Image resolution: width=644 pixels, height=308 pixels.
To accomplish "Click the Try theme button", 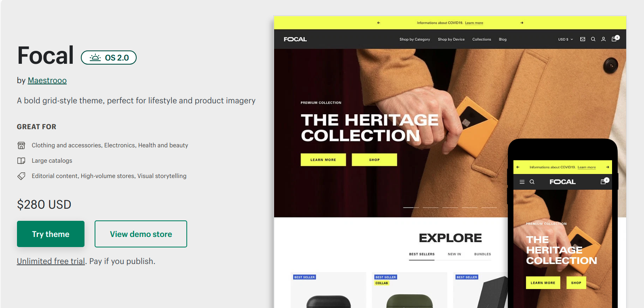I will [x=51, y=234].
